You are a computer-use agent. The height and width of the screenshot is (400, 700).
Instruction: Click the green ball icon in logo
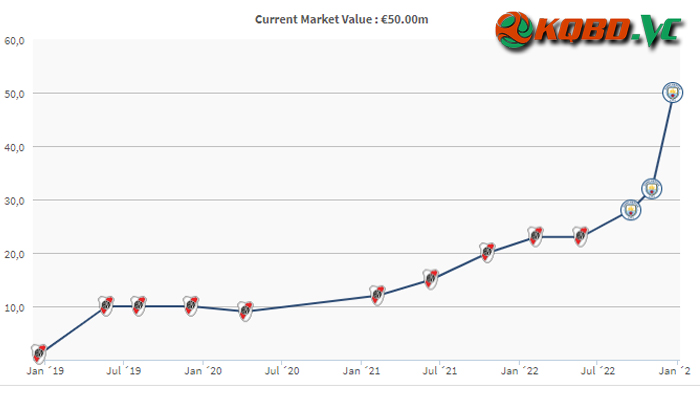[514, 30]
